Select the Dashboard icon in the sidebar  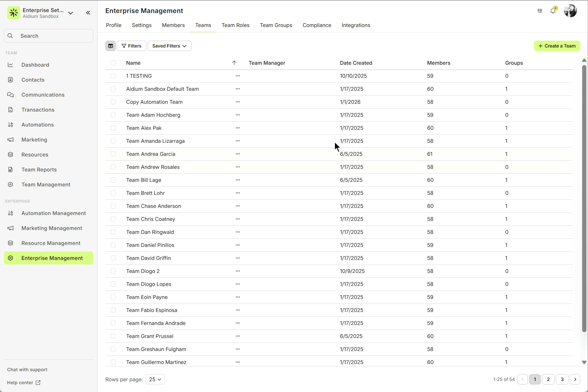coord(11,65)
